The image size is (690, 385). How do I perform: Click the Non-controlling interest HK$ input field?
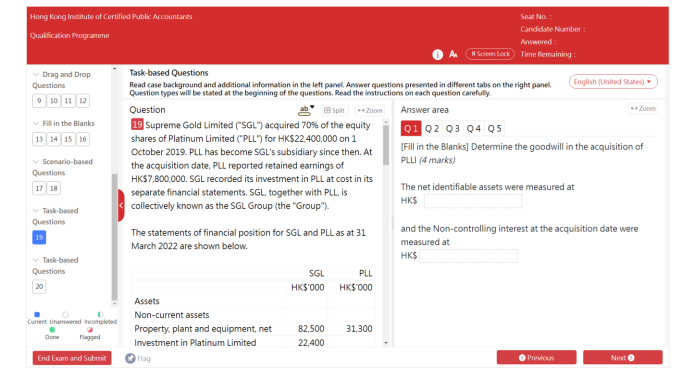(468, 256)
